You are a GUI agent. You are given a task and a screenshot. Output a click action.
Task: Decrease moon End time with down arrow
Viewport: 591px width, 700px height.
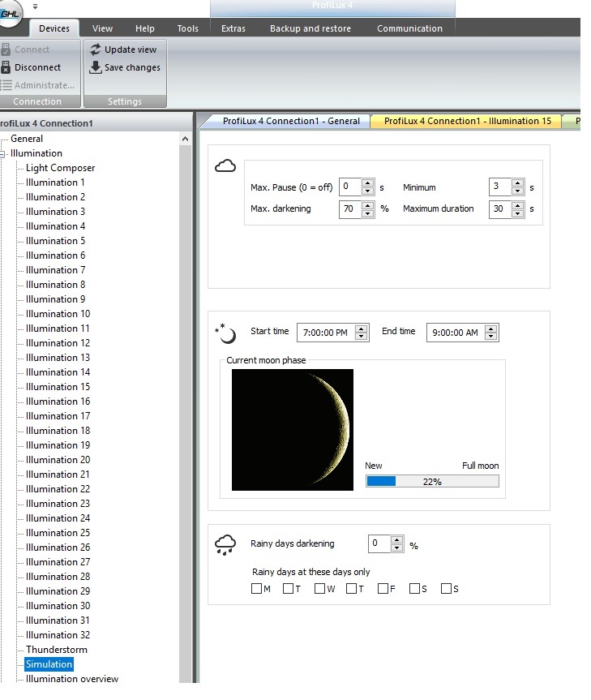(491, 337)
